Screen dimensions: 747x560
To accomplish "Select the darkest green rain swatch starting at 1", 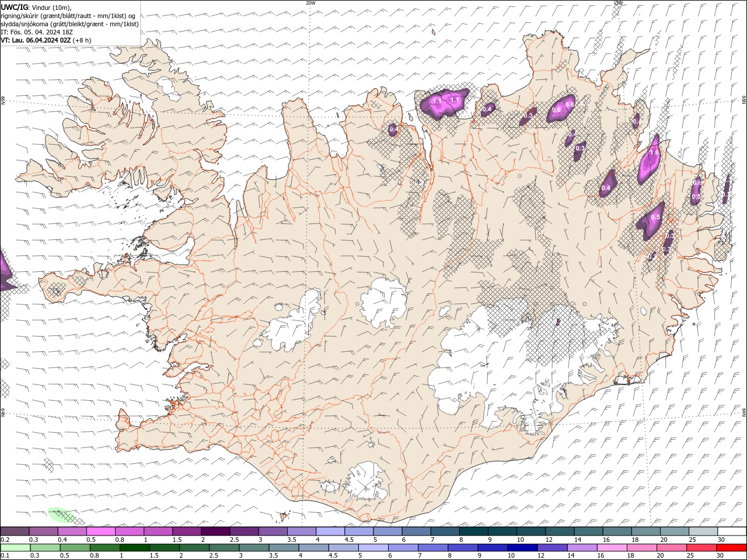I will [134, 548].
